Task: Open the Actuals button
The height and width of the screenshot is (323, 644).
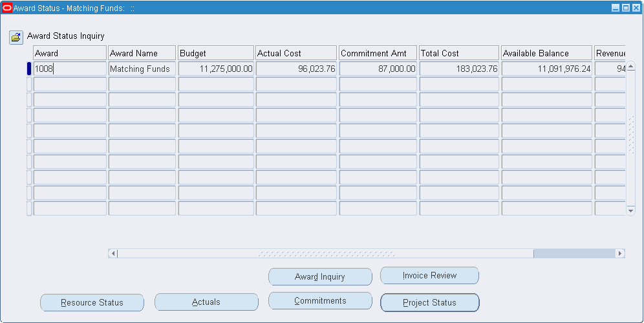Action: pos(206,302)
